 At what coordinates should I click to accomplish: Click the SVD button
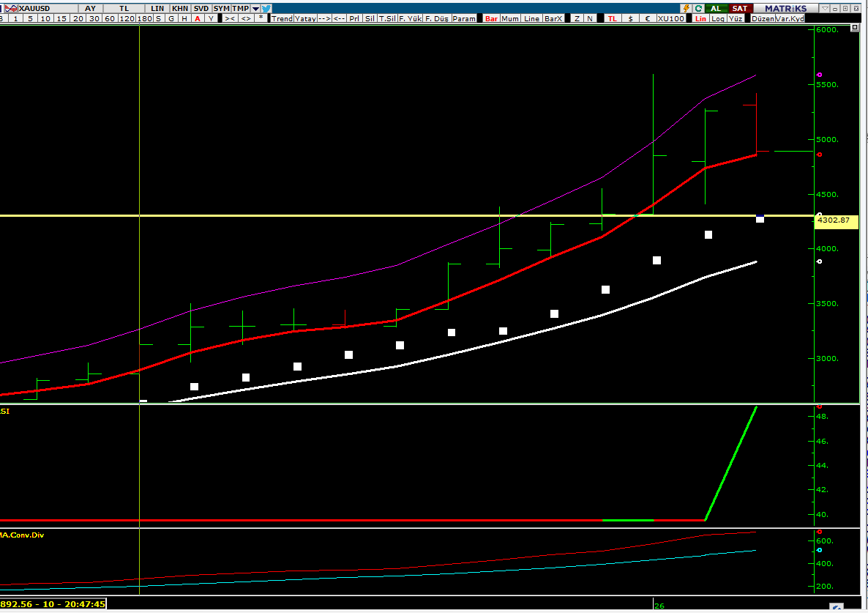[201, 8]
